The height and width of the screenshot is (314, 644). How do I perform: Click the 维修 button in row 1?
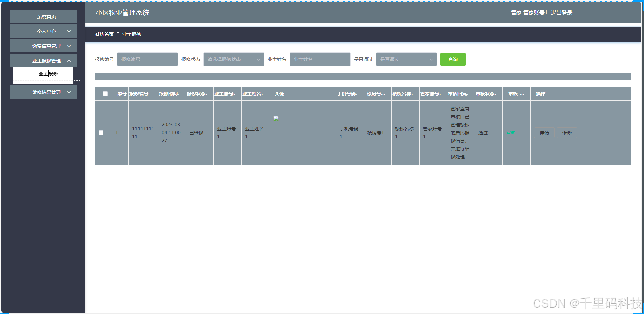567,133
